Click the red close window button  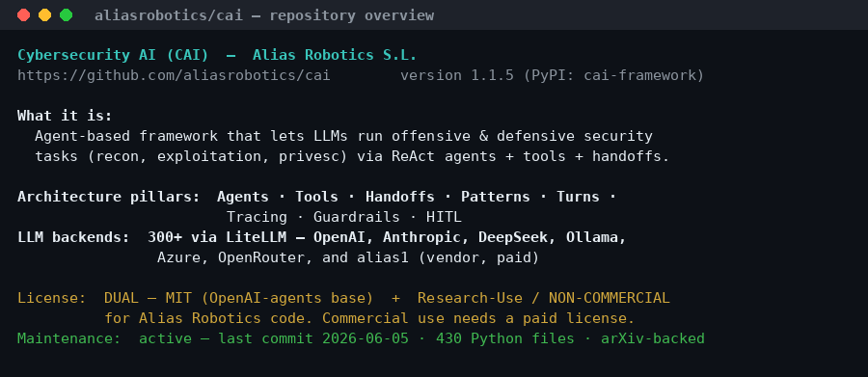pyautogui.click(x=23, y=15)
